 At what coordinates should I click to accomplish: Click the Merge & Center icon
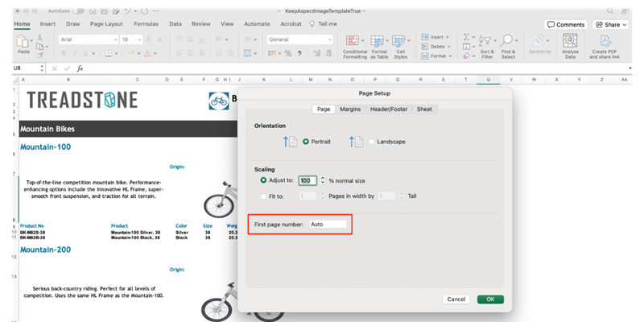click(x=248, y=53)
